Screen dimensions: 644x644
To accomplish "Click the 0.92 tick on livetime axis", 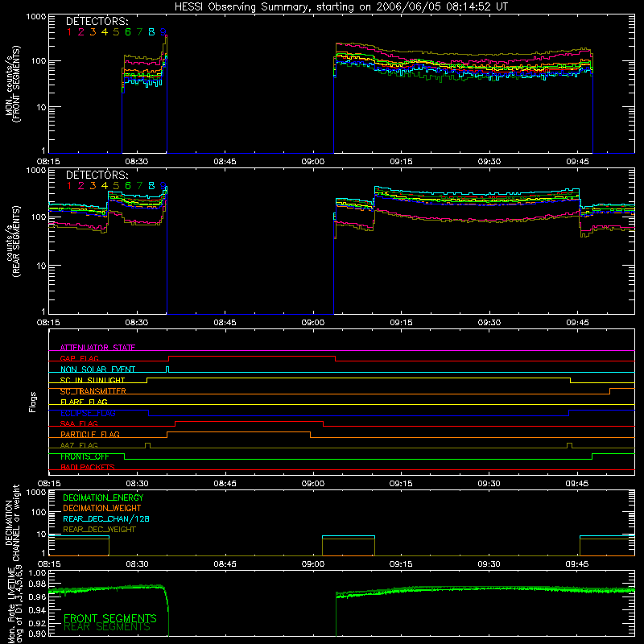I will tap(37, 622).
